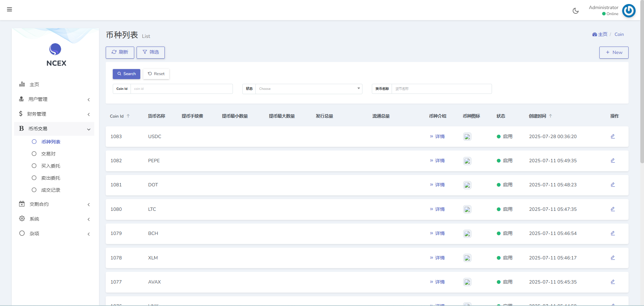
Task: Click the 货币名称 input field
Action: click(442, 89)
